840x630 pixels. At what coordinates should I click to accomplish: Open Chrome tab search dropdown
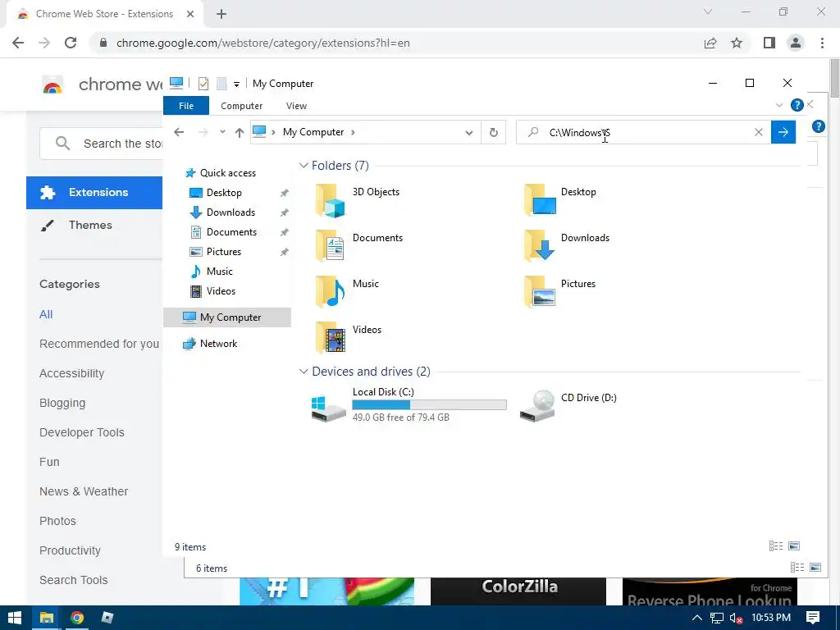[708, 11]
